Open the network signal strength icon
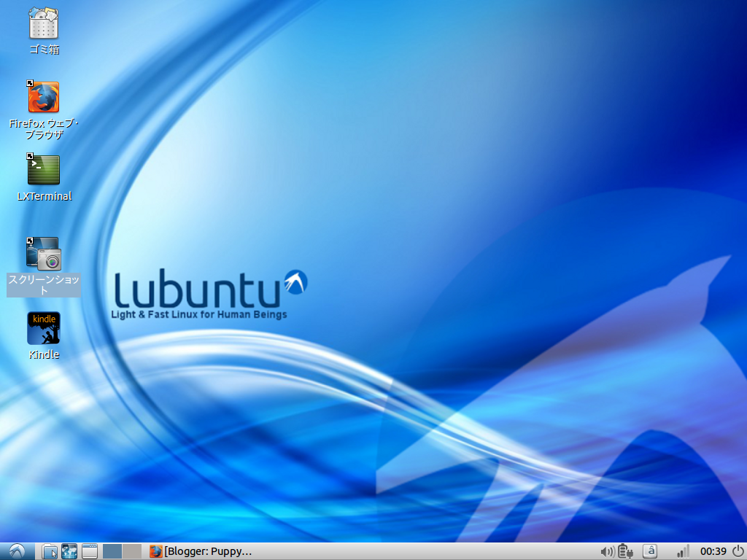Screen dimensions: 747x560 (x=683, y=551)
